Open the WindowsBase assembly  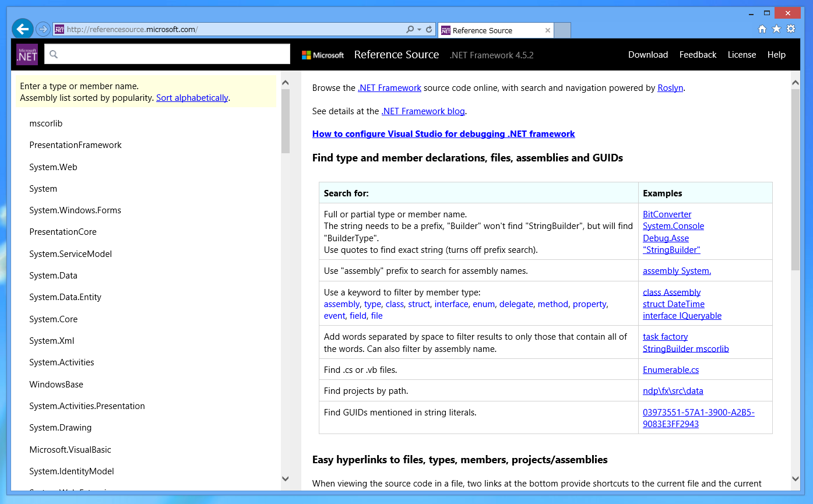pos(57,385)
